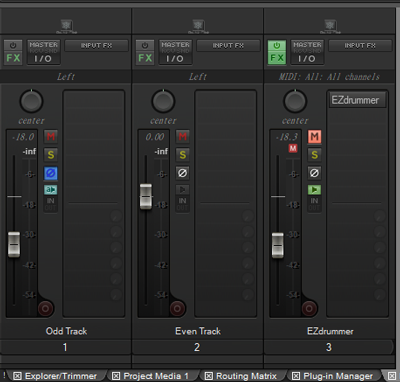Toggle FX bypass power on Odd Track

[13, 45]
